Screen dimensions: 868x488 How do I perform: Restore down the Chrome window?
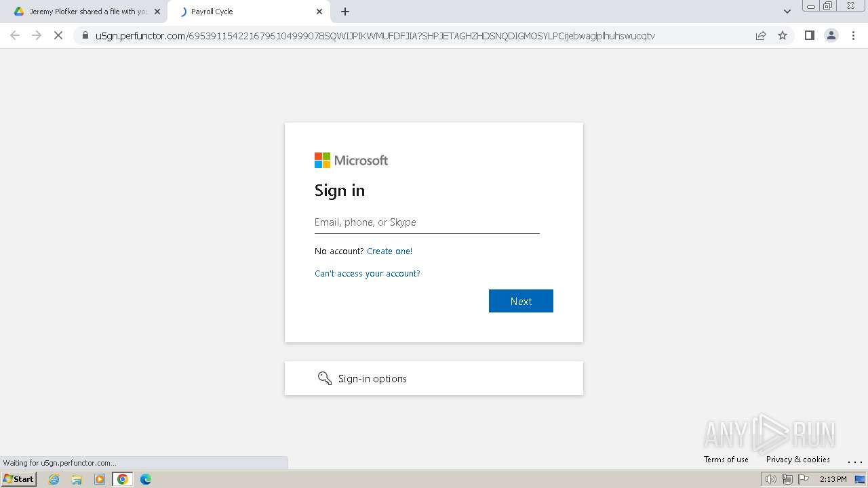[x=828, y=5]
